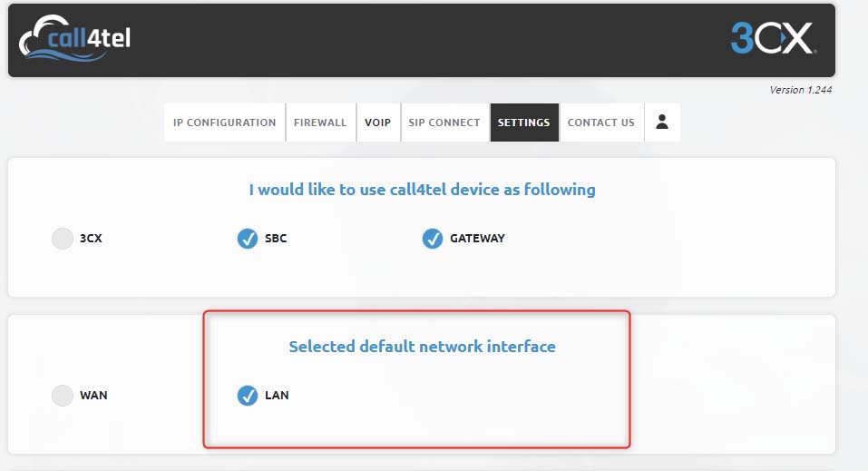Toggle the SBC checkmark option
868x471 pixels.
(x=248, y=239)
